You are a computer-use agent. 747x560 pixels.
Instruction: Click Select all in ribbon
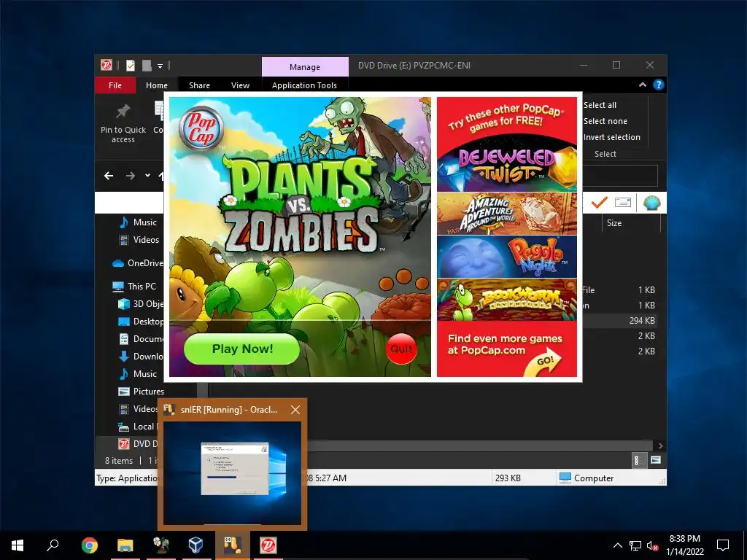(x=600, y=105)
